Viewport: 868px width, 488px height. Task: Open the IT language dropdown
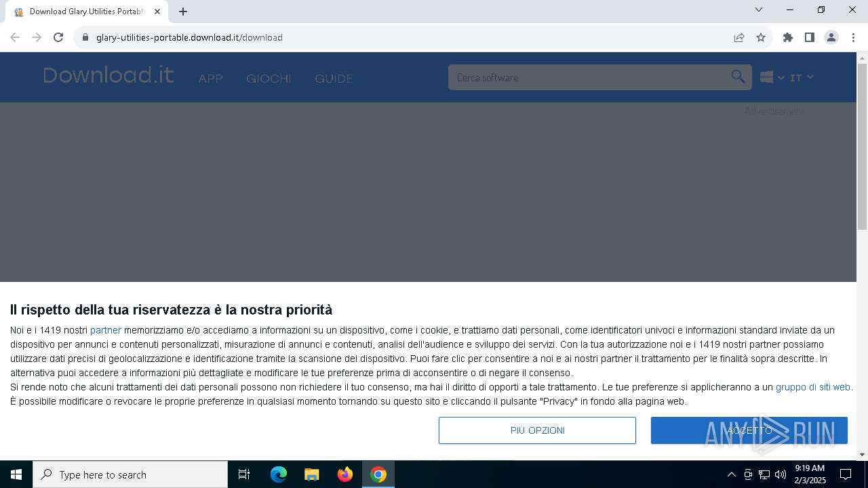click(802, 77)
